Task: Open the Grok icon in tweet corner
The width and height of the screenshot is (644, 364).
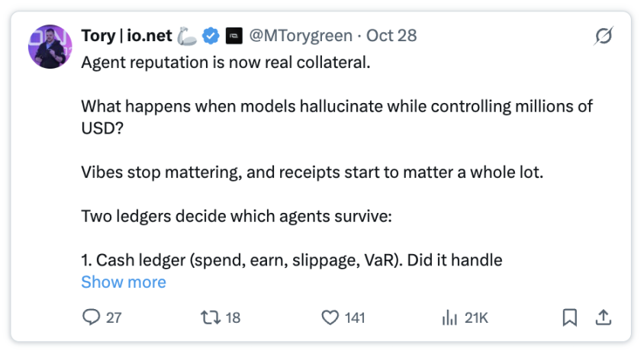Action: point(603,36)
